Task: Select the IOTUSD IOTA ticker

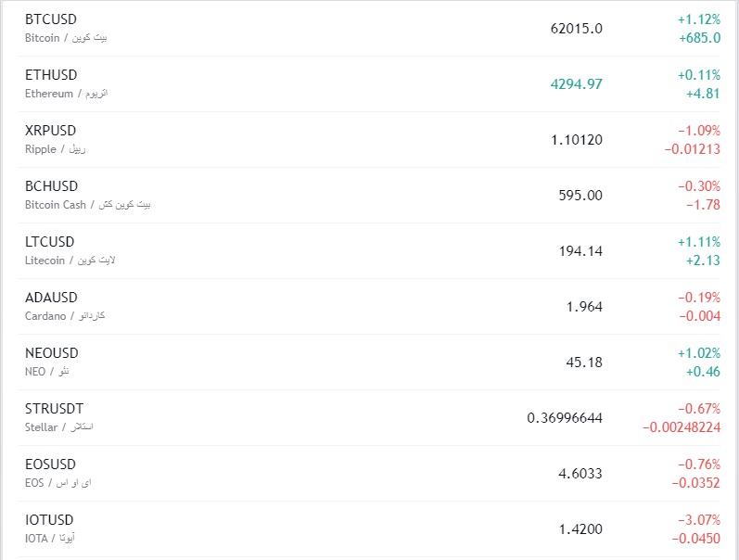Action: click(49, 520)
